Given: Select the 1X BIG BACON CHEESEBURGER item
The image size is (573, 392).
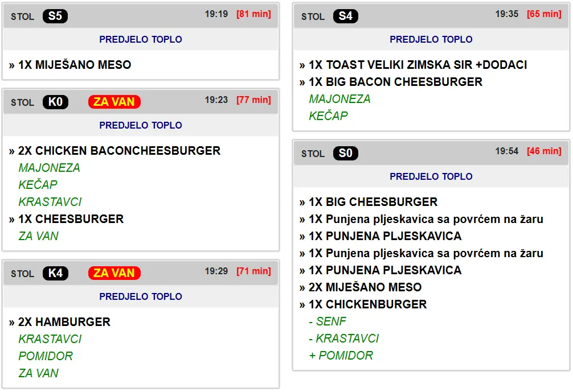Looking at the screenshot, I should pos(395,82).
